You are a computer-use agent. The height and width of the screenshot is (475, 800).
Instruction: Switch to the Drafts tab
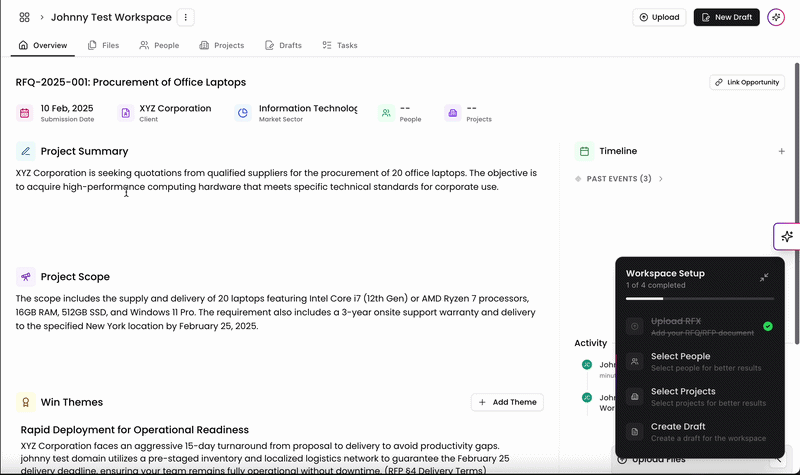click(283, 45)
